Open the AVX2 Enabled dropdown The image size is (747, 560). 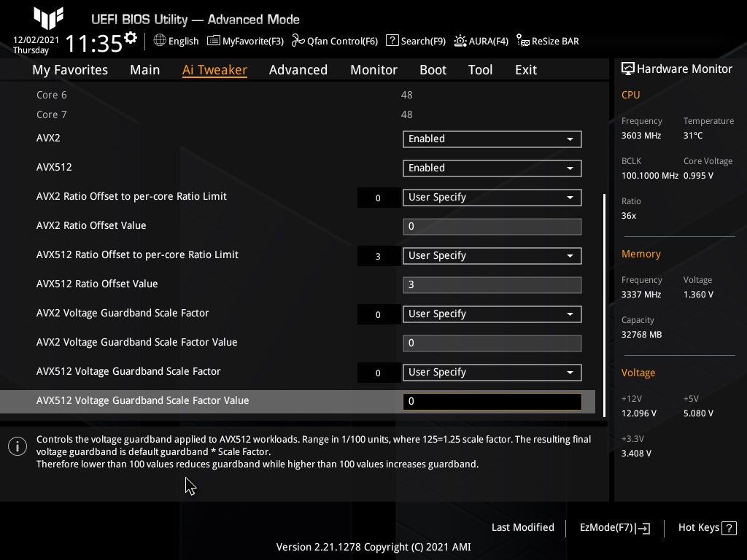coord(492,139)
